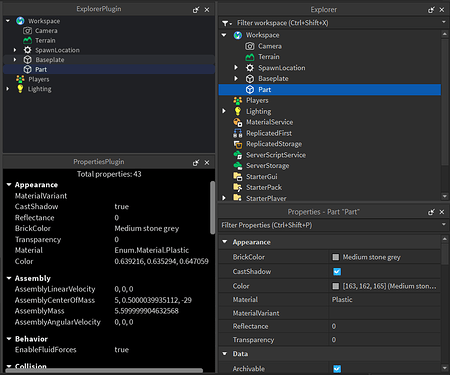Collapse Behavior section in PropertiesPlugin
Viewport: 450px width, 375px height.
9,339
